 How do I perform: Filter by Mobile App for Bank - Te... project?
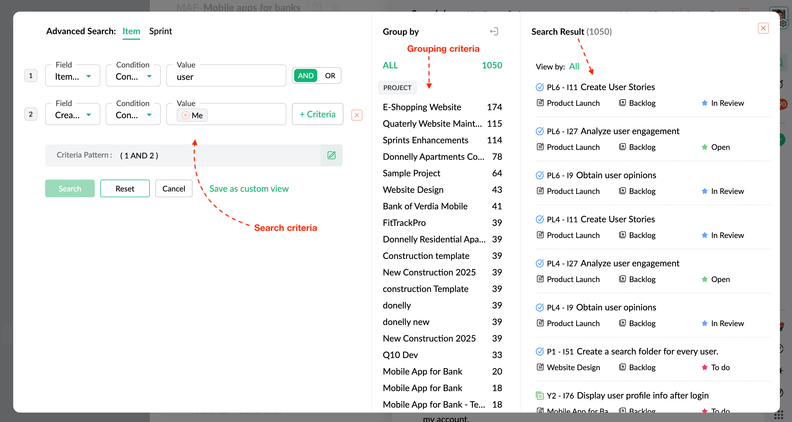point(442,404)
